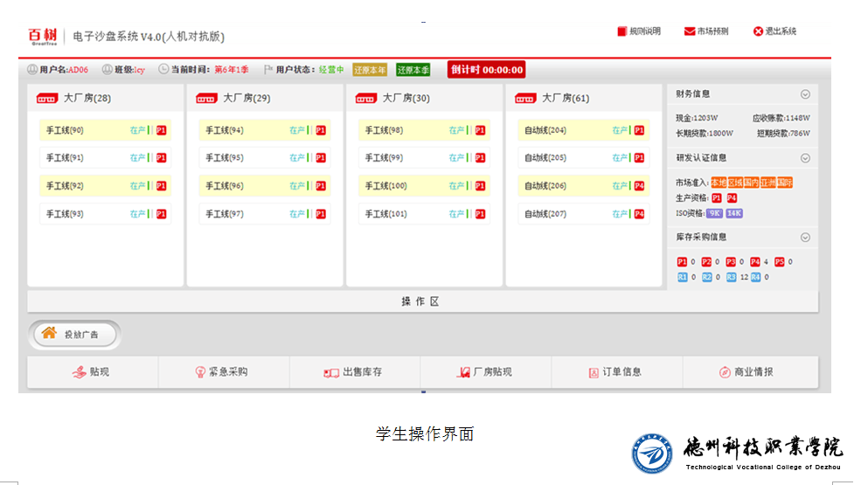868x485 pixels.
Task: Click the 还原本年 button
Action: 370,70
